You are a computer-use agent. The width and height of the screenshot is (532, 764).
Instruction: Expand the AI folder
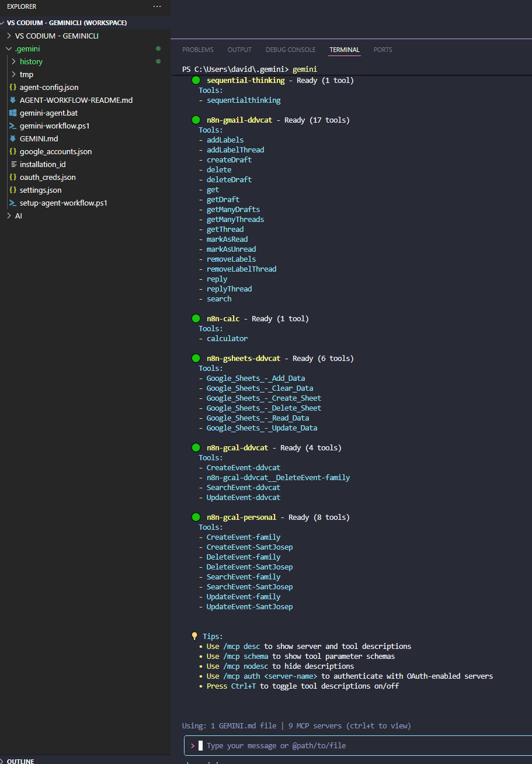[19, 216]
